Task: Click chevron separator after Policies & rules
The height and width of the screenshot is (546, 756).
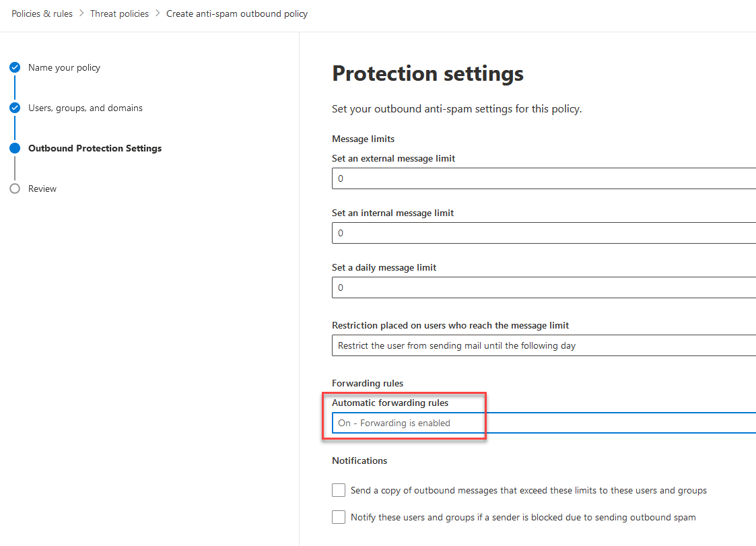Action: [81, 13]
